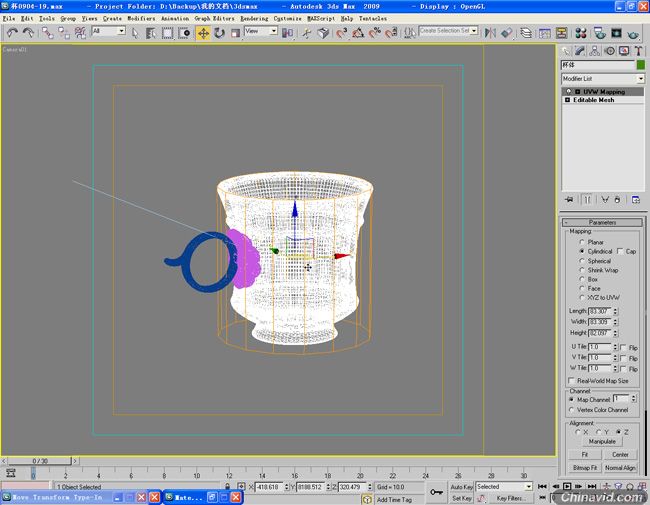Screen dimensions: 650x505
Task: Click the Manipulate button
Action: (602, 442)
